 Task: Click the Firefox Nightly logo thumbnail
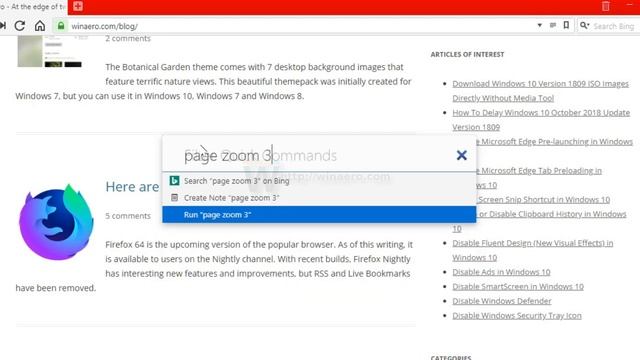tap(56, 222)
